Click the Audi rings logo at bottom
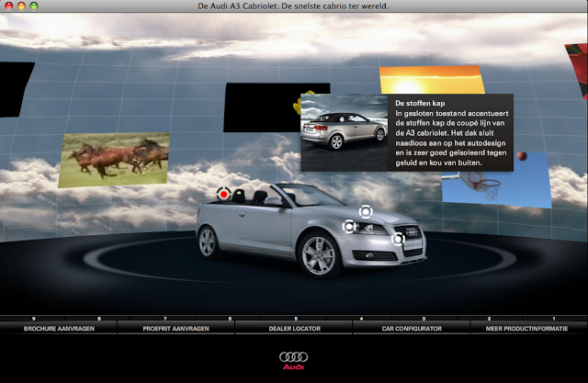The height and width of the screenshot is (383, 588). (x=294, y=361)
